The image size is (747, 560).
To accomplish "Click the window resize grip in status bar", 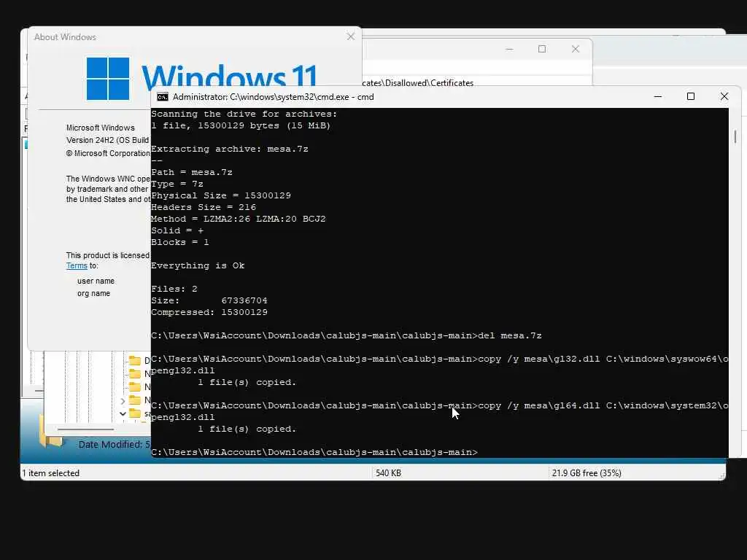I will 722,476.
